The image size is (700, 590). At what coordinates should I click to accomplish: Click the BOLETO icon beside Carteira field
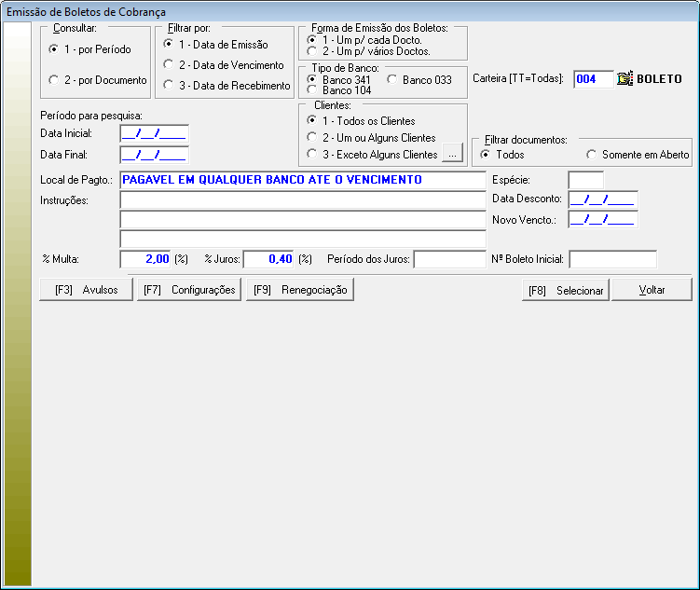(625, 79)
